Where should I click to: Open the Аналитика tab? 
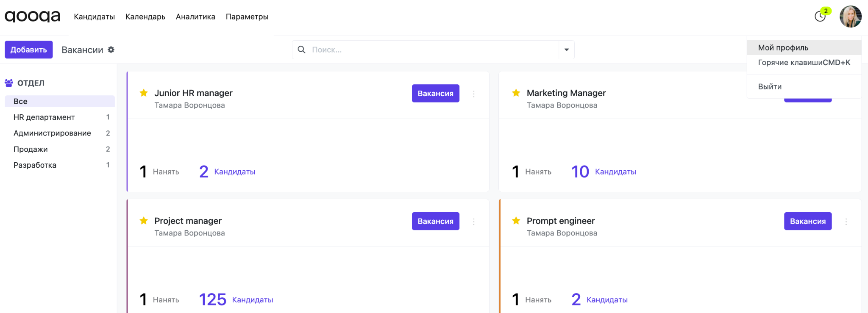tap(195, 17)
